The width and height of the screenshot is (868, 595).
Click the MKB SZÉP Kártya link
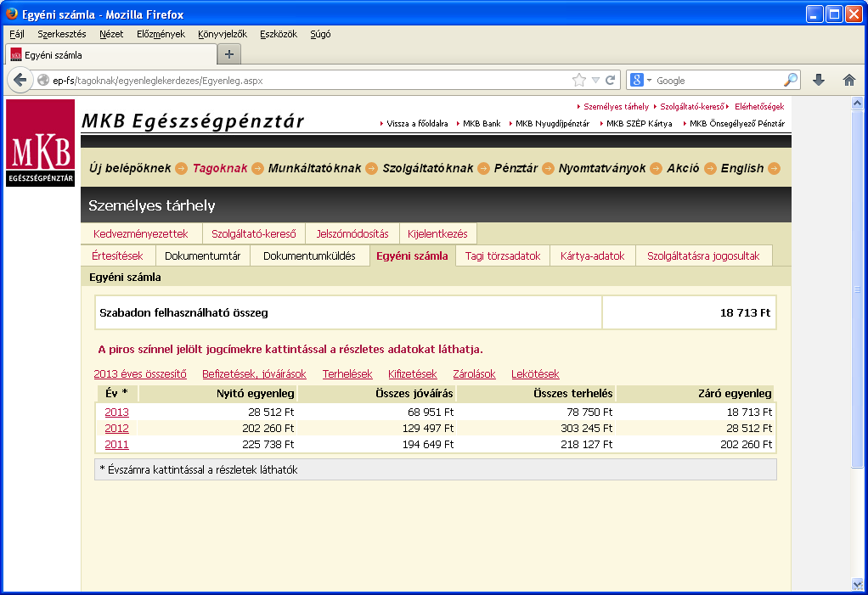point(640,123)
